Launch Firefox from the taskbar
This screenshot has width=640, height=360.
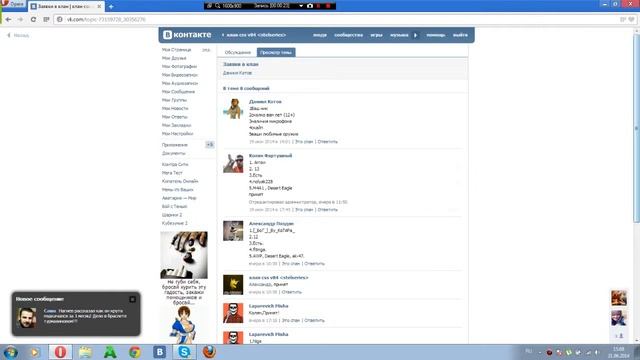pyautogui.click(x=209, y=352)
